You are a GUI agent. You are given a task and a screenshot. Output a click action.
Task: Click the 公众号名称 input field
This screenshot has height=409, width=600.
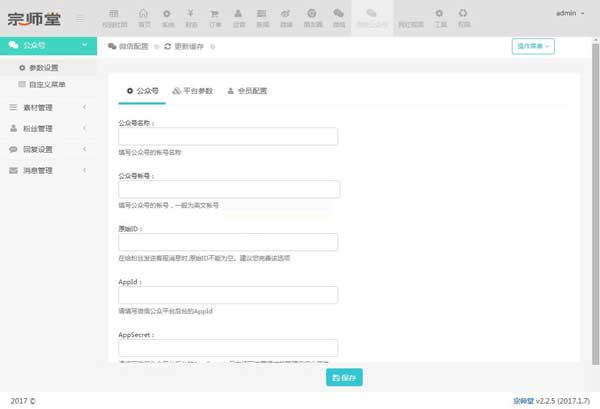228,137
